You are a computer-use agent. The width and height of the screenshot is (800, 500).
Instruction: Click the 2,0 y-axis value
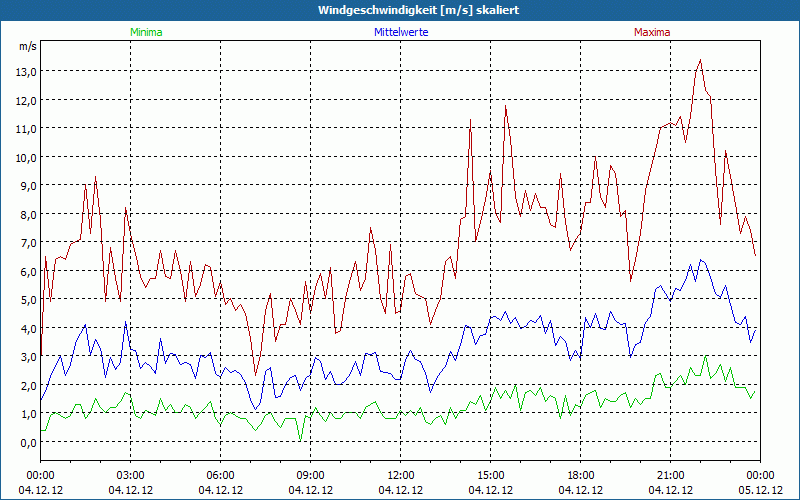[30, 385]
